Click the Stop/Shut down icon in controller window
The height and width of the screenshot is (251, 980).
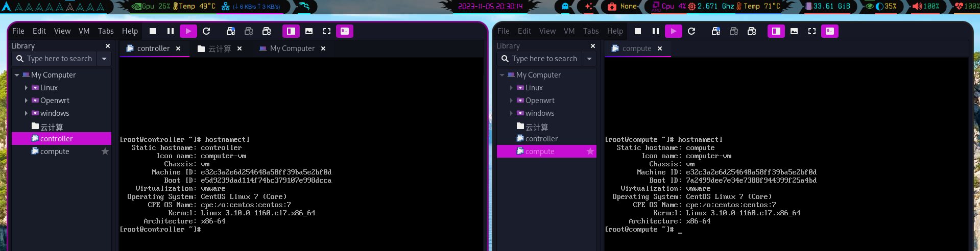click(x=152, y=31)
